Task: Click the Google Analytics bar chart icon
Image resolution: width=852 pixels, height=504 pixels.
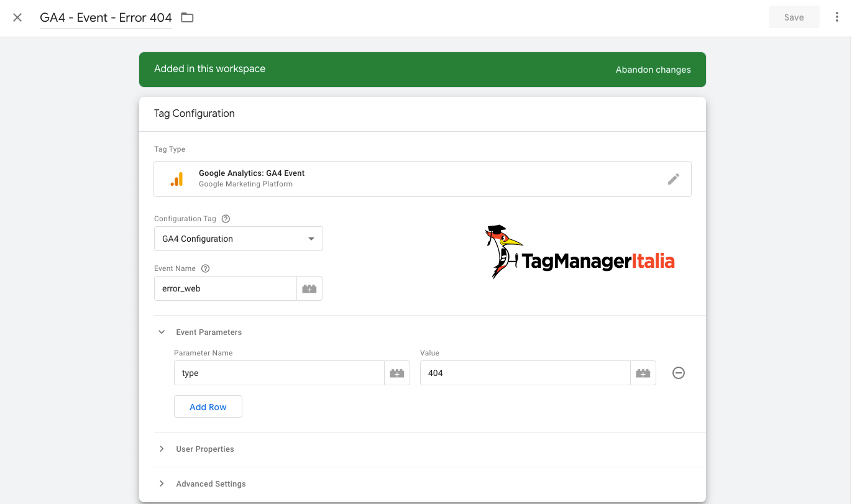Action: pyautogui.click(x=176, y=179)
